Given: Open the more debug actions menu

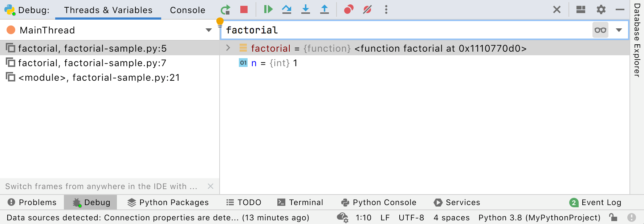Looking at the screenshot, I should coord(386,10).
